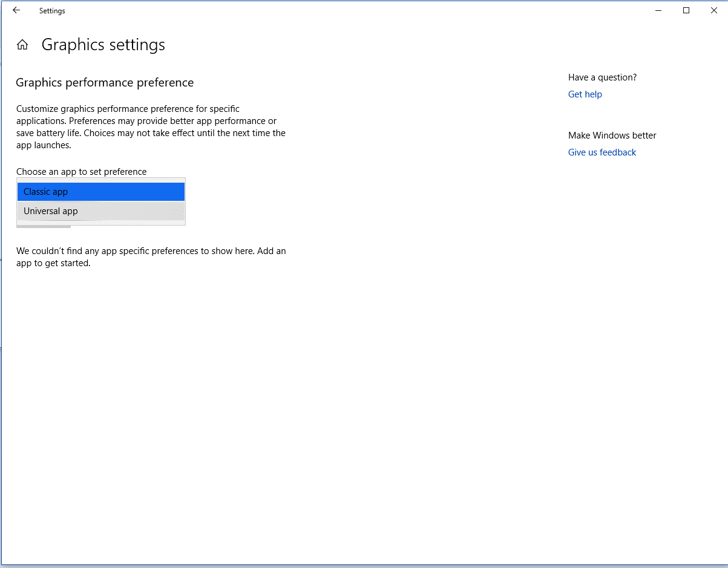
Task: Choose Universal app in the dropdown list
Action: click(x=101, y=211)
